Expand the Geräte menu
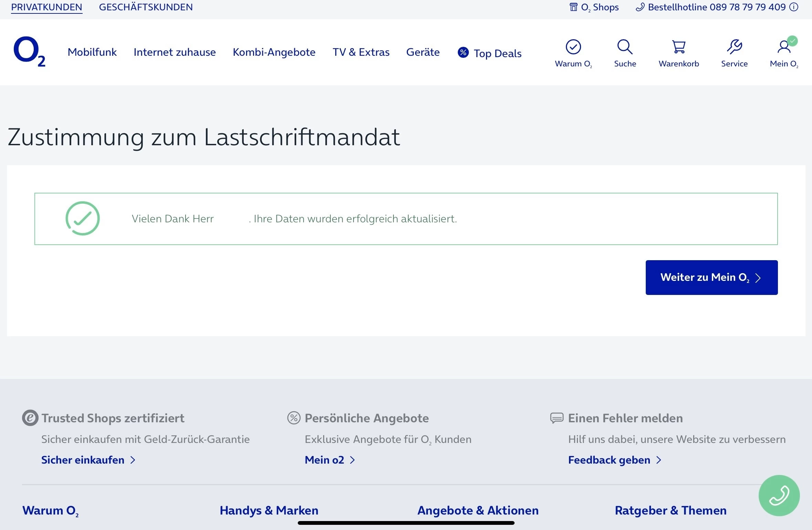 (423, 52)
